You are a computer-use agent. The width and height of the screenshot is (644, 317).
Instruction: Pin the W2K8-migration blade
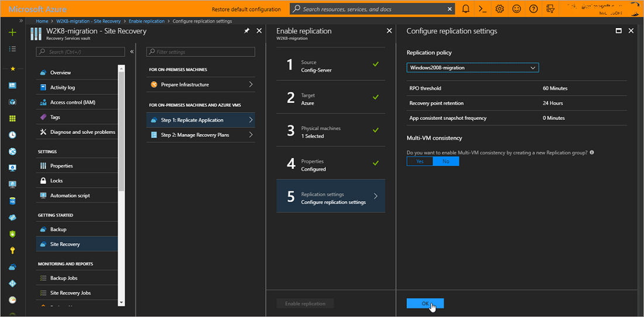point(246,31)
